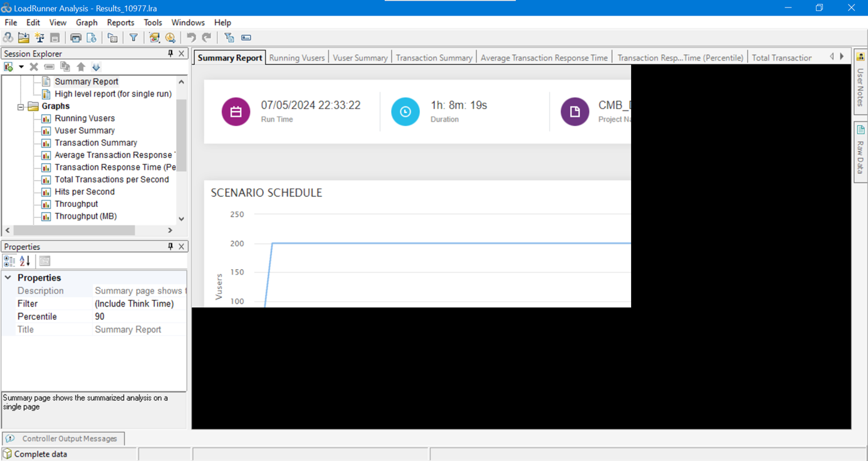Switch to the Transaction Summary tab
868x461 pixels.
[x=434, y=58]
